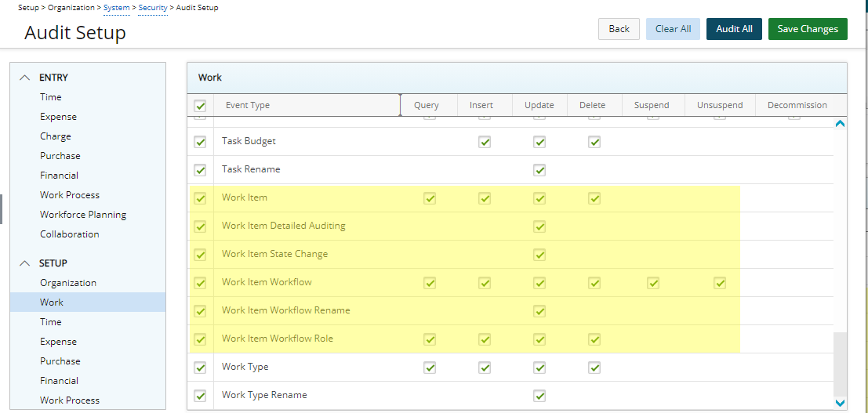Screen dimensions: 868x413
Task: Toggle the select-all checkbox in the header
Action: point(201,106)
